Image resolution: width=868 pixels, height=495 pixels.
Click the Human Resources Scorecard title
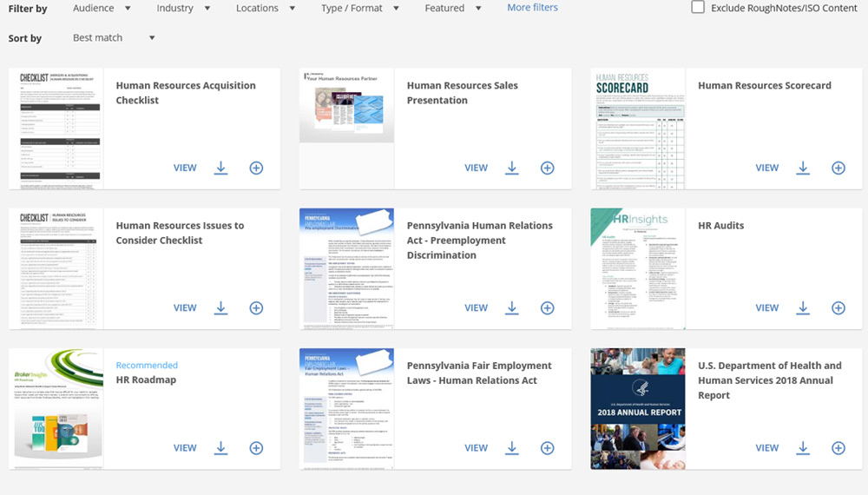(765, 85)
